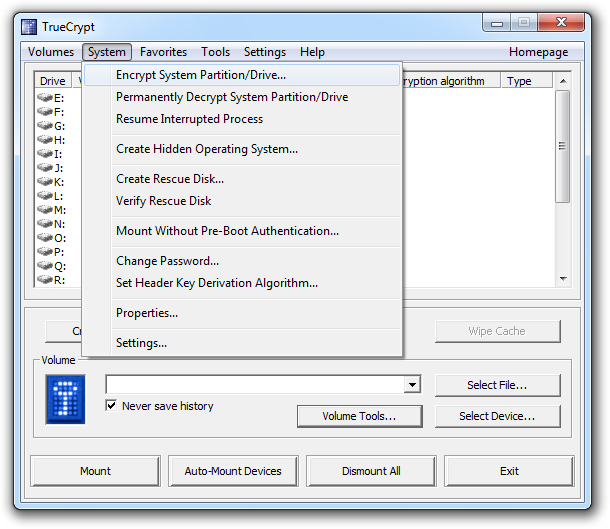Choose Encrypt System Partition/Drive...
Screen dimensions: 610x529
(242, 75)
